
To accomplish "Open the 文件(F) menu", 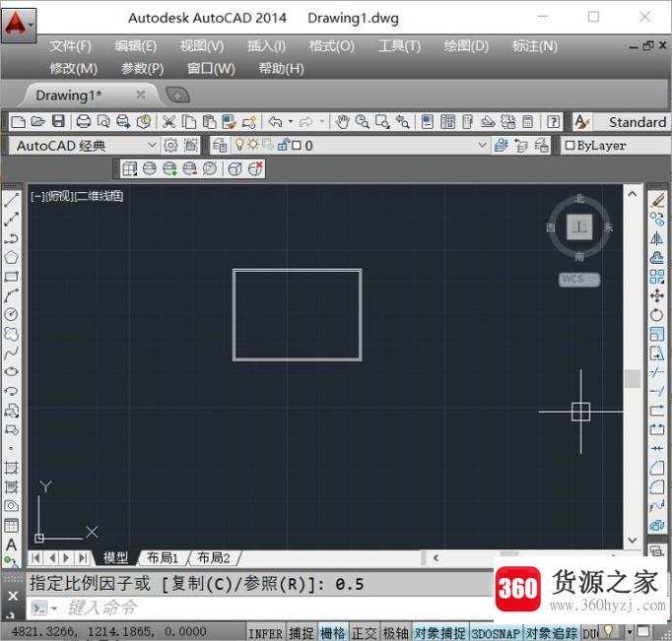I will pos(70,46).
